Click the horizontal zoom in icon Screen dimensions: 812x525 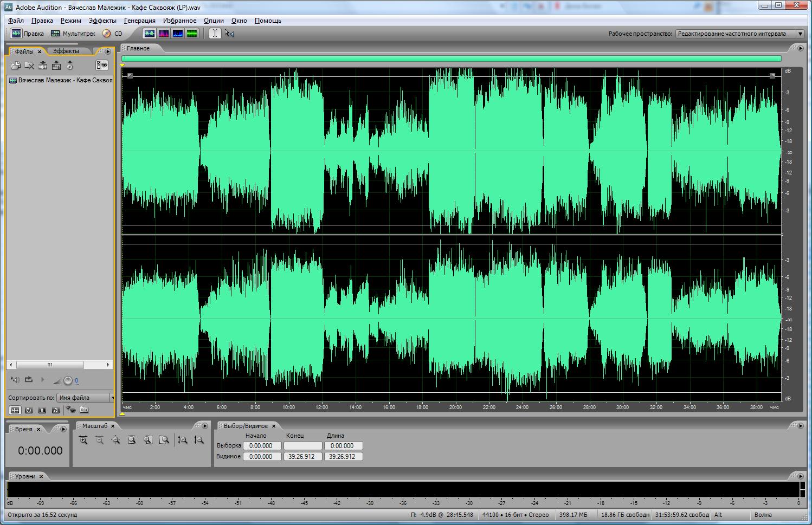tap(83, 440)
